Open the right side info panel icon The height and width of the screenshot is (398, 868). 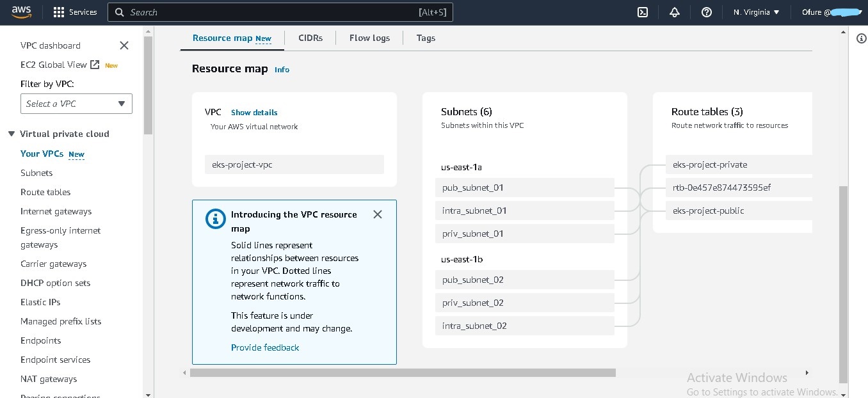(x=861, y=38)
